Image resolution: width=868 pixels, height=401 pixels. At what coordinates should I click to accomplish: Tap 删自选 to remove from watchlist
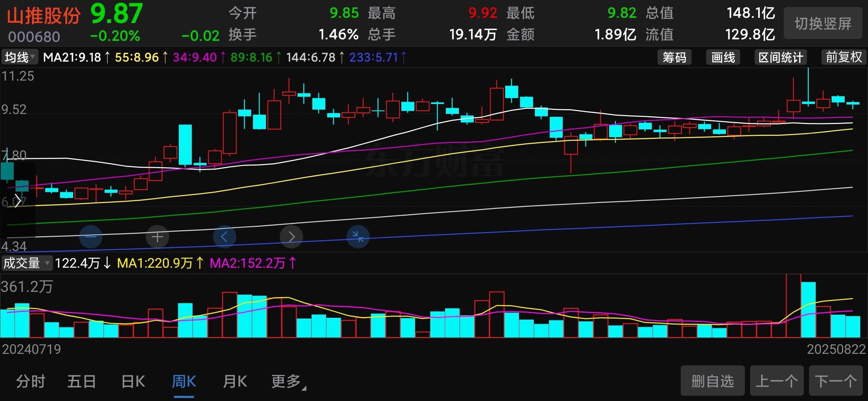tap(713, 381)
